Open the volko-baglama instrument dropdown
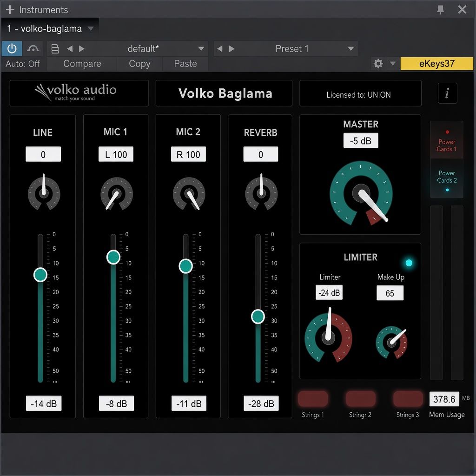The width and height of the screenshot is (476, 476). point(91,28)
